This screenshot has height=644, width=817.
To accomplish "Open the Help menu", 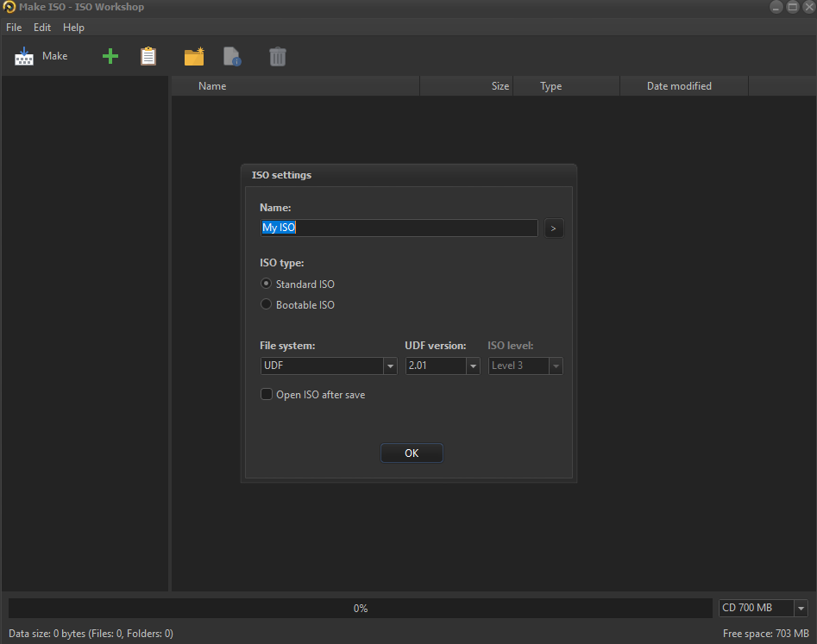I will tap(73, 28).
